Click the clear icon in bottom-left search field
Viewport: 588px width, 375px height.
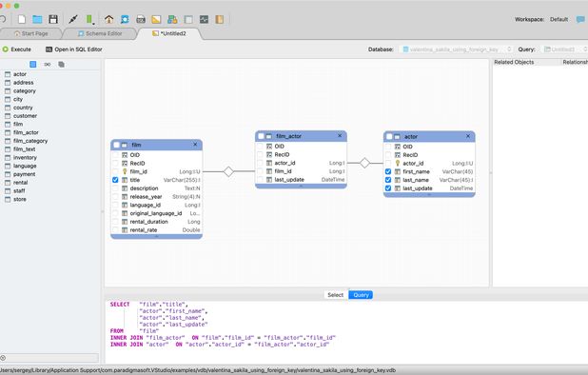click(x=3, y=358)
